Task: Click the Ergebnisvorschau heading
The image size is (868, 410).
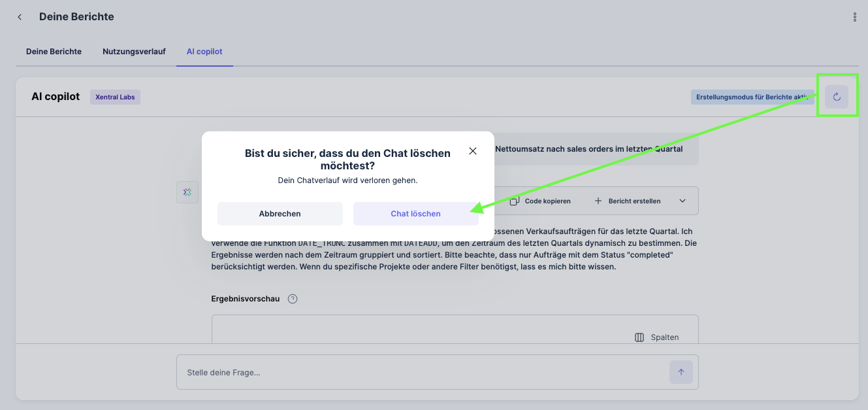Action: [246, 299]
